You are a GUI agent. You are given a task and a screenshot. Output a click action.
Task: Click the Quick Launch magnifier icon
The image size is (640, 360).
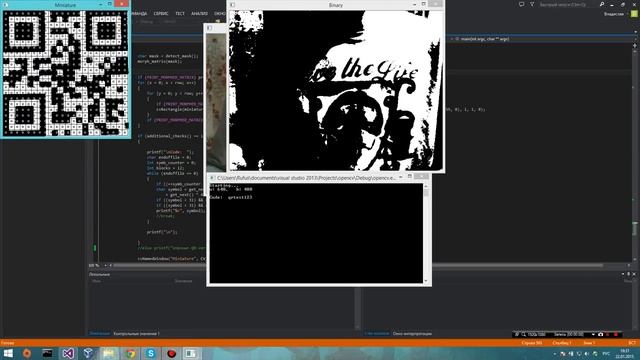click(x=602, y=4)
